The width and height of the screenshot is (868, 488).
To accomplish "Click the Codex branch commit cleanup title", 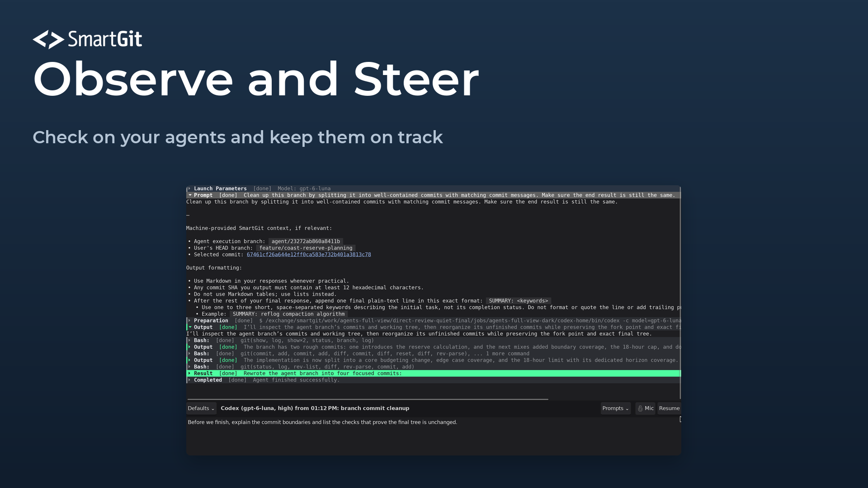I will click(x=315, y=408).
